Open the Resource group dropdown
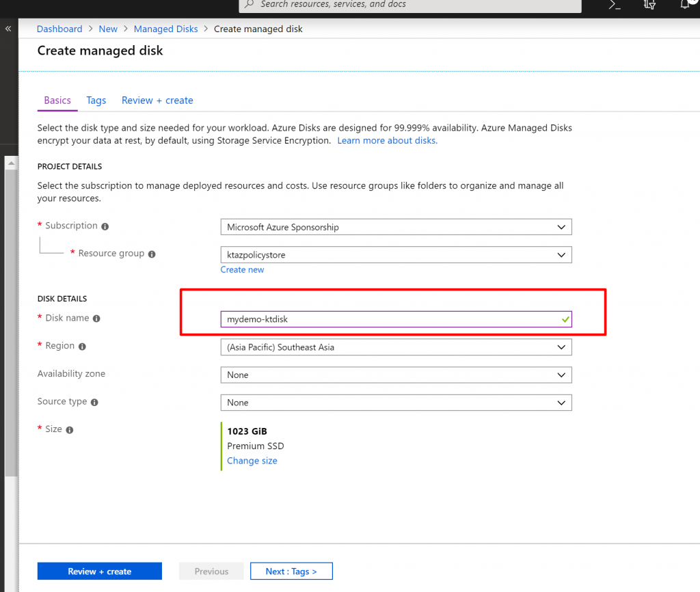Image resolution: width=700 pixels, height=592 pixels. pos(396,255)
